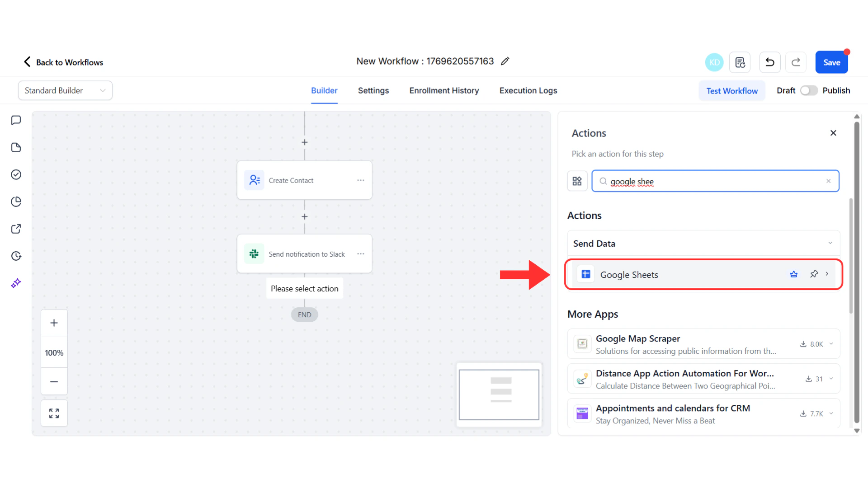Zoom in on the workflow canvas
Screen dimensions: 868x488
tap(54, 323)
